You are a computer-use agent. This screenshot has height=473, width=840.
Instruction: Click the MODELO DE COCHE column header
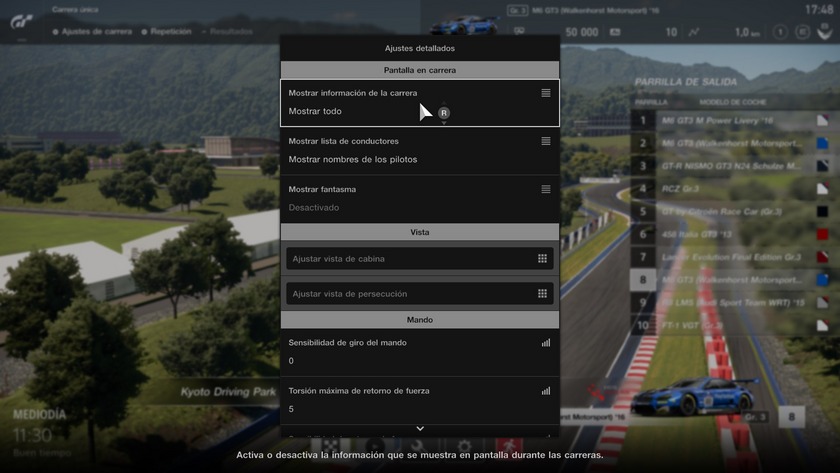point(732,102)
